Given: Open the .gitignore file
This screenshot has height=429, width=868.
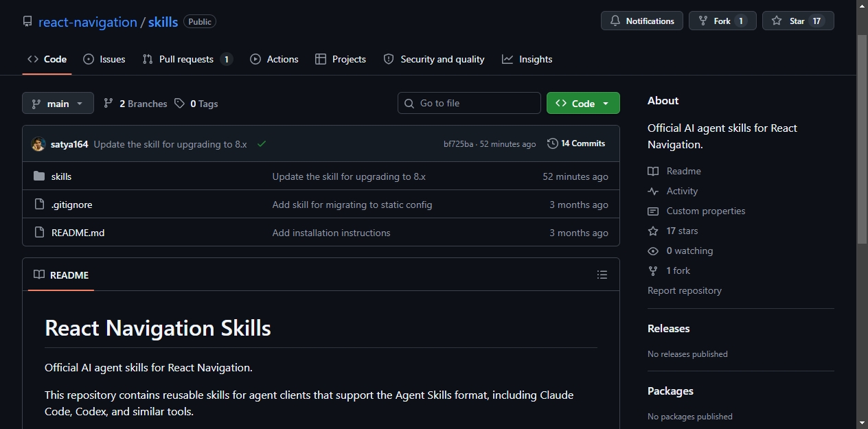Looking at the screenshot, I should (x=71, y=205).
